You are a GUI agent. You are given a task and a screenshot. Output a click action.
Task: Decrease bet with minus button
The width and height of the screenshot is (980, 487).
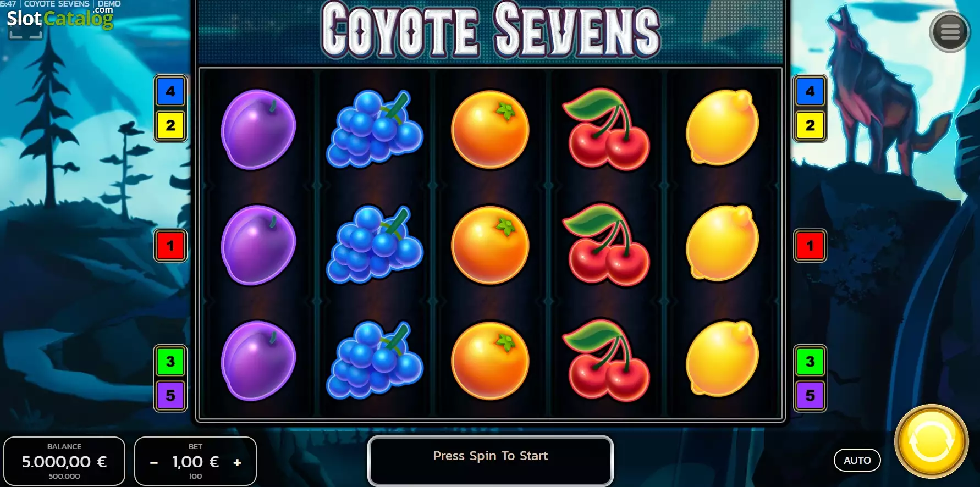154,463
